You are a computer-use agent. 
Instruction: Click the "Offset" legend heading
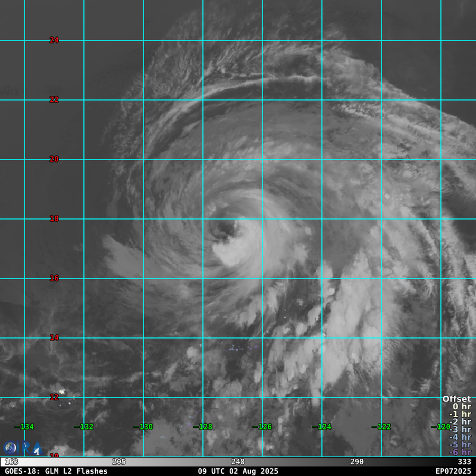[457, 399]
